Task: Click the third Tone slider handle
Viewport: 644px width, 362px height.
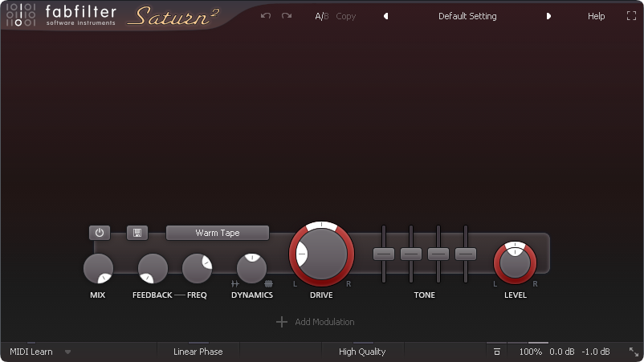Action: pos(438,254)
